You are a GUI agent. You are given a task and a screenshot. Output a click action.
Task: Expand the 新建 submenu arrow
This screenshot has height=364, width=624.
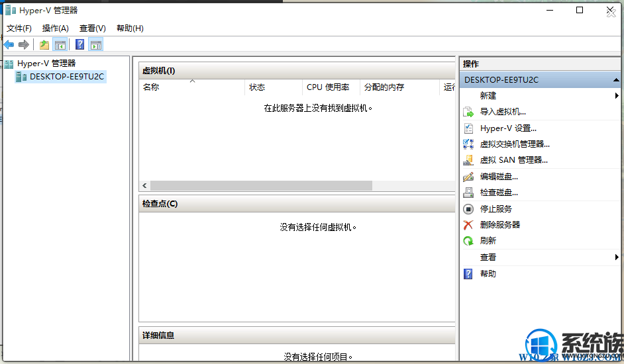(617, 95)
